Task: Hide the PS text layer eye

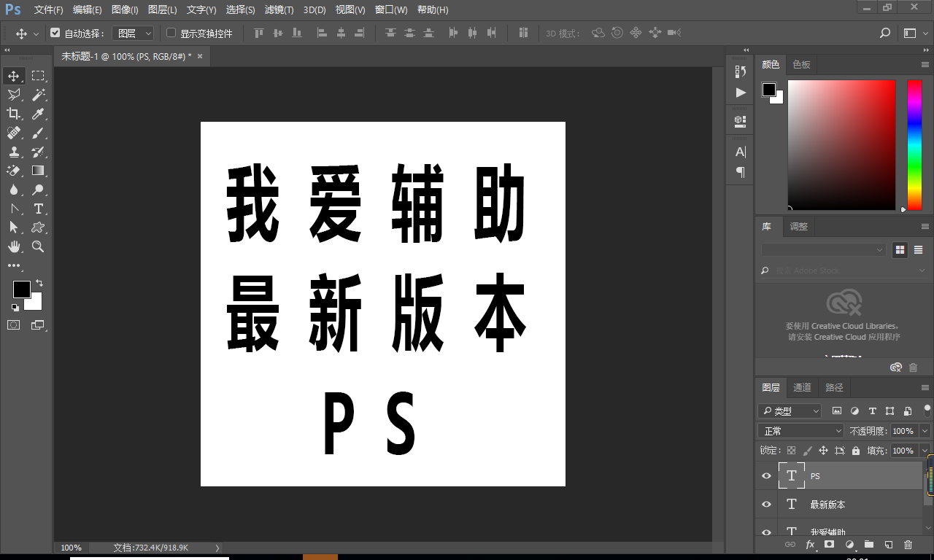Action: pyautogui.click(x=766, y=476)
